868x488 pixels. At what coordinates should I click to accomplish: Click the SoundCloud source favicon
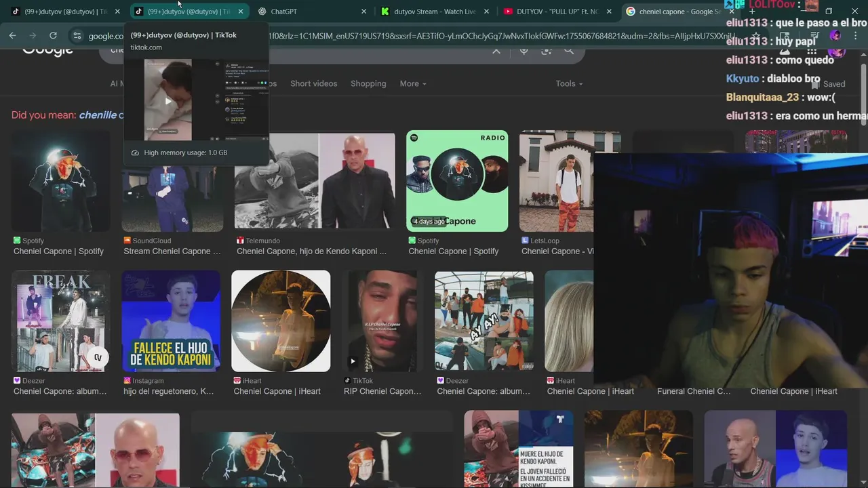coord(127,241)
